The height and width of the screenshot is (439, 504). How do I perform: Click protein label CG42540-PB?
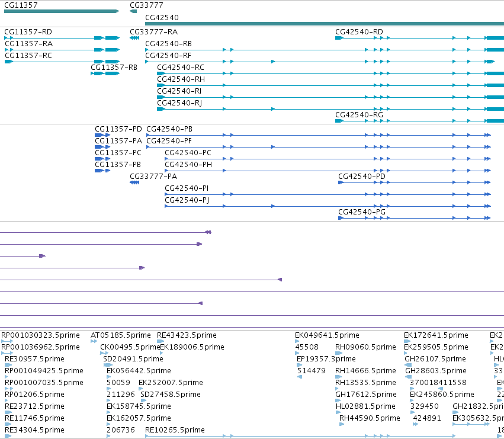(x=169, y=129)
